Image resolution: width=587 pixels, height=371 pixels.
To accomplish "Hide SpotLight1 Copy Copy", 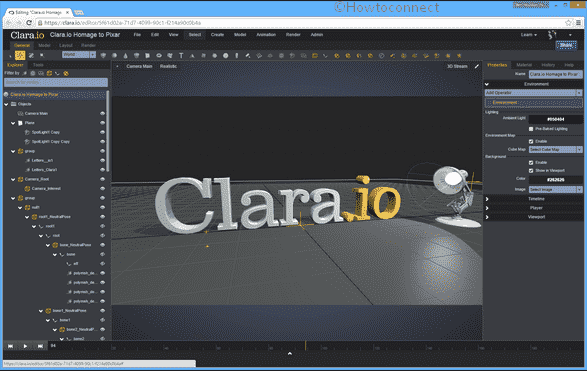I will (x=102, y=142).
